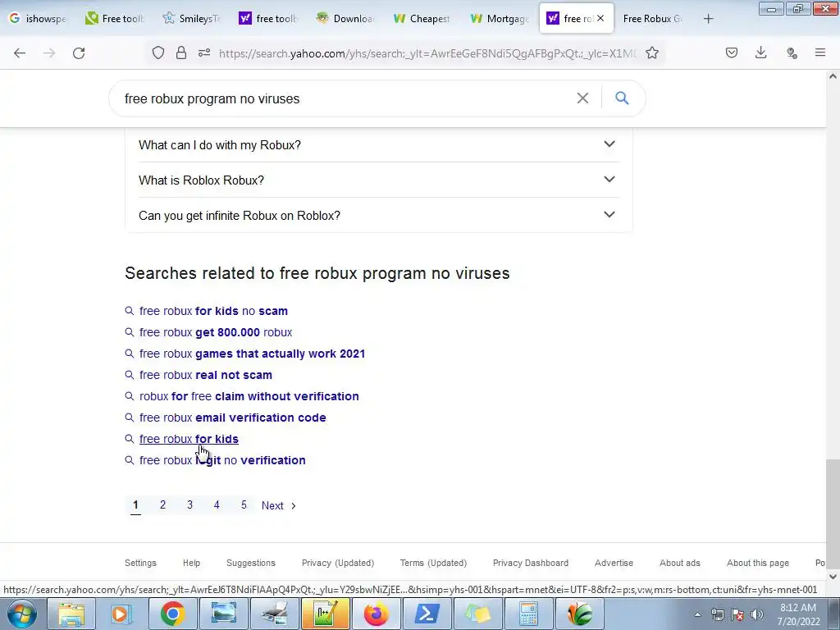The width and height of the screenshot is (840, 630).
Task: Open the Downloads panel
Action: tap(760, 52)
